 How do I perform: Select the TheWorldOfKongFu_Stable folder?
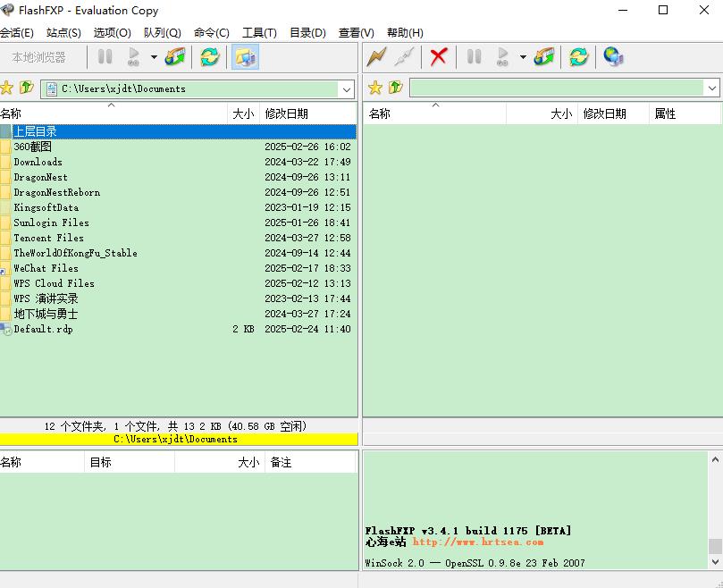click(179, 253)
